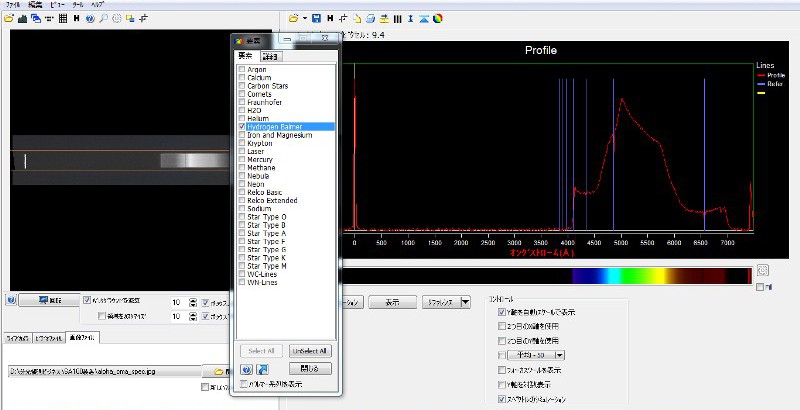Click the refresh icon in the elements dialog

click(261, 369)
